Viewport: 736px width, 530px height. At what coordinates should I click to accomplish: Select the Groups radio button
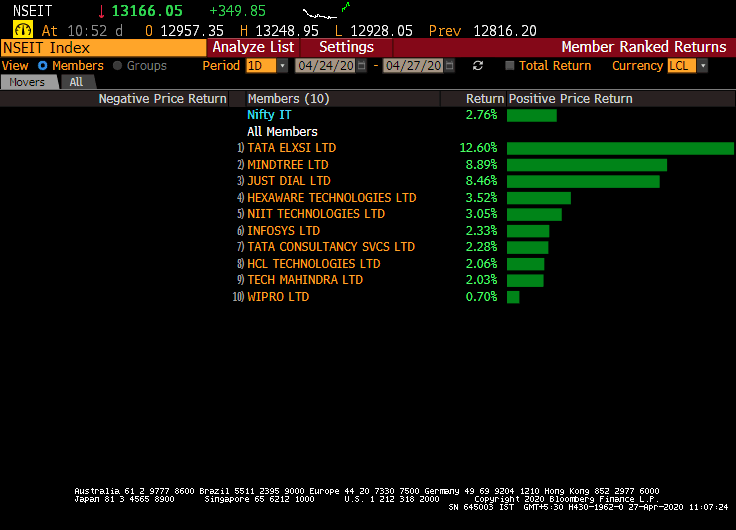pos(117,66)
